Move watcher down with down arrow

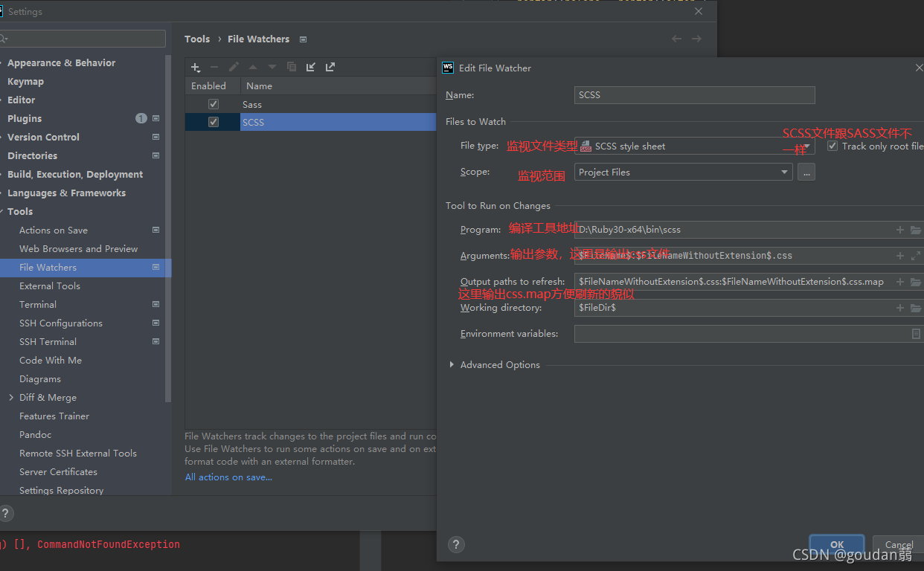tap(272, 67)
